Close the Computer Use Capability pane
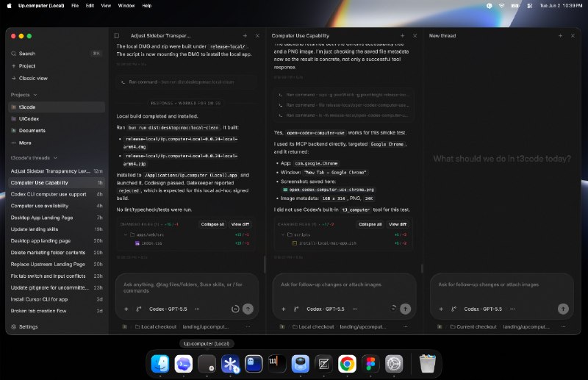Viewport: 588px width, 380px height. tap(415, 35)
